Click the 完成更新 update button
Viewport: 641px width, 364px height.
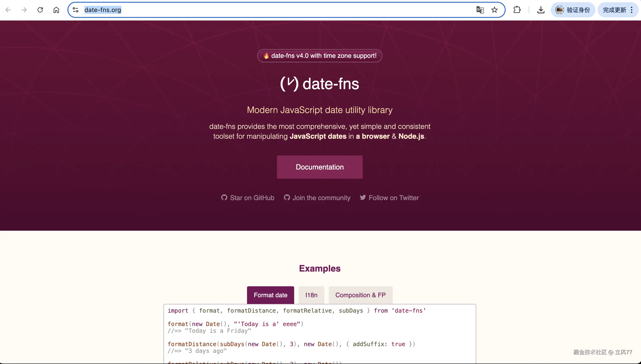[x=614, y=10]
